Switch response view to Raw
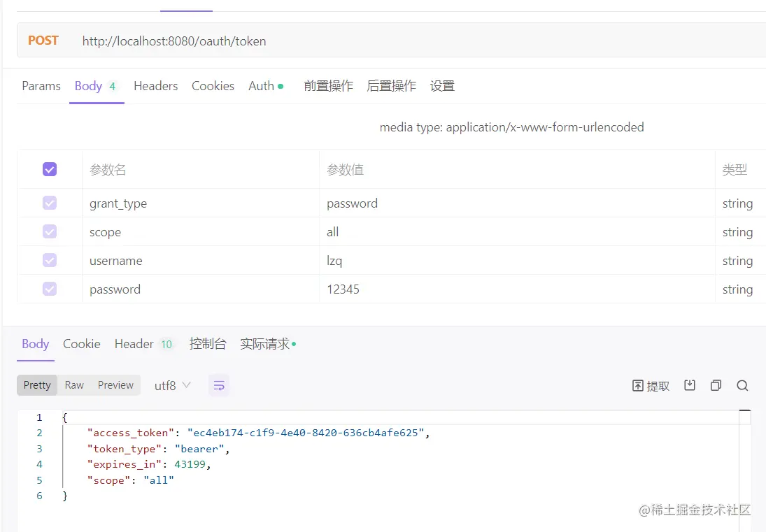 [74, 385]
